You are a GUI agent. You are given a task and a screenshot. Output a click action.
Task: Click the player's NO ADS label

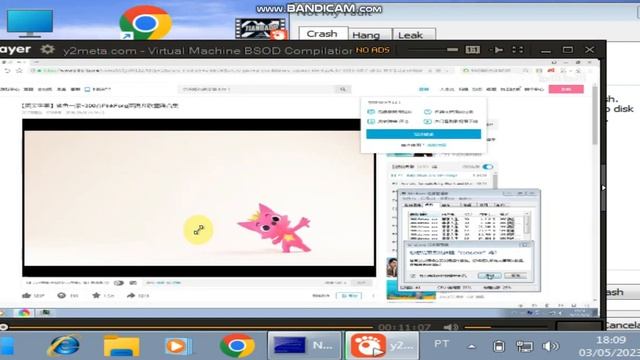pyautogui.click(x=373, y=50)
